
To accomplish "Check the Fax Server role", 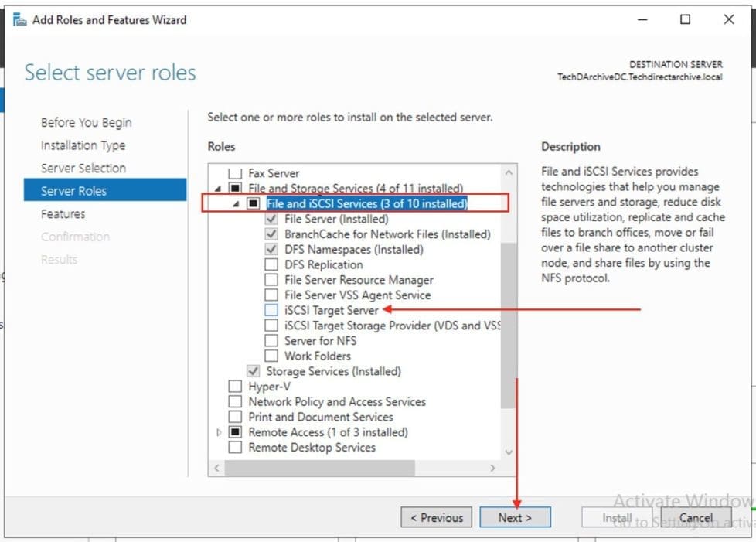I will [x=235, y=173].
